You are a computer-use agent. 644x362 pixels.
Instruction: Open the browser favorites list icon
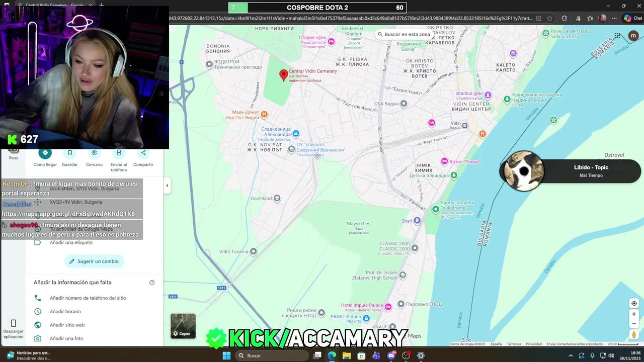point(590,18)
